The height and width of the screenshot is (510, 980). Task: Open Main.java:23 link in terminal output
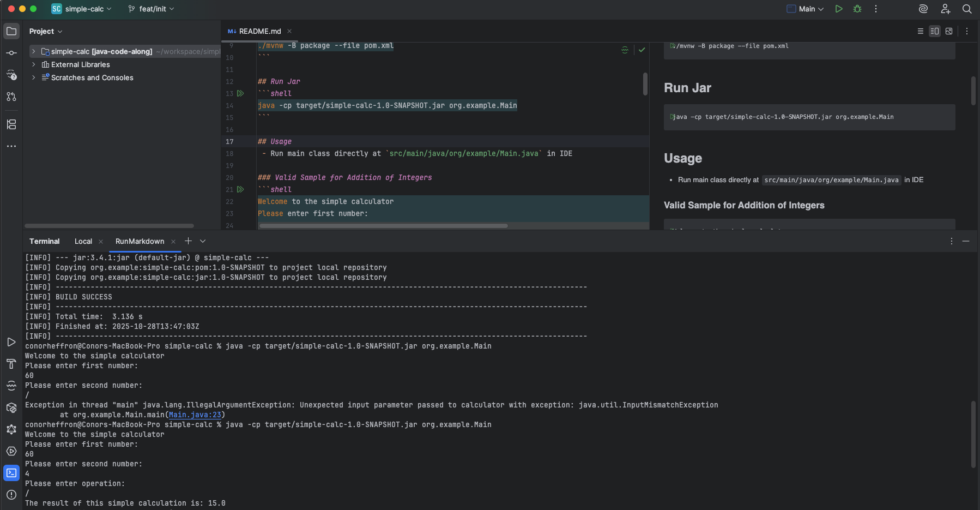point(195,415)
